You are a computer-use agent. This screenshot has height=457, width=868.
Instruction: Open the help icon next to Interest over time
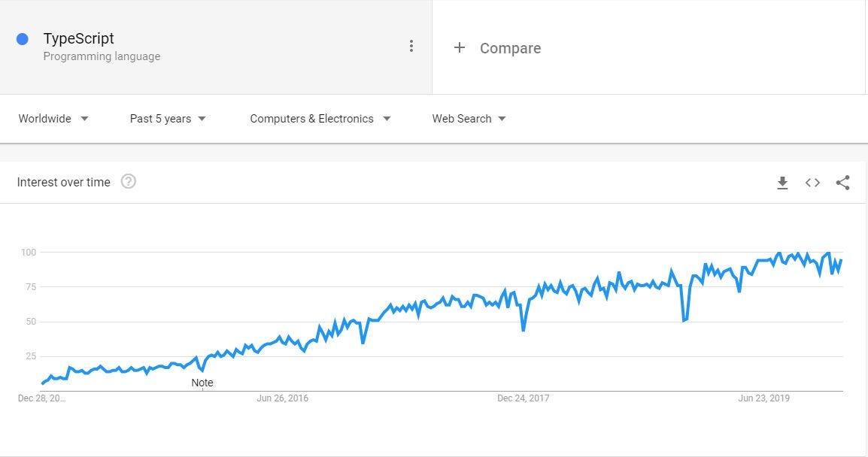129,181
